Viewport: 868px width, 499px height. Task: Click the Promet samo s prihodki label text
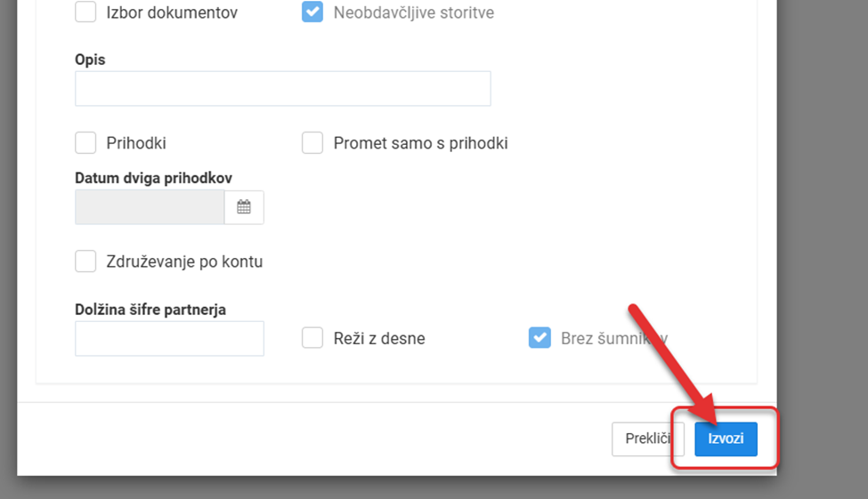tap(421, 143)
